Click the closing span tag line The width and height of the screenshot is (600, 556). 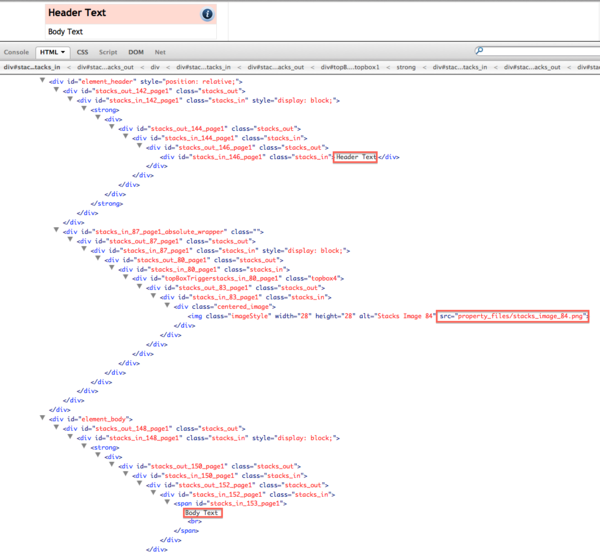(186, 531)
